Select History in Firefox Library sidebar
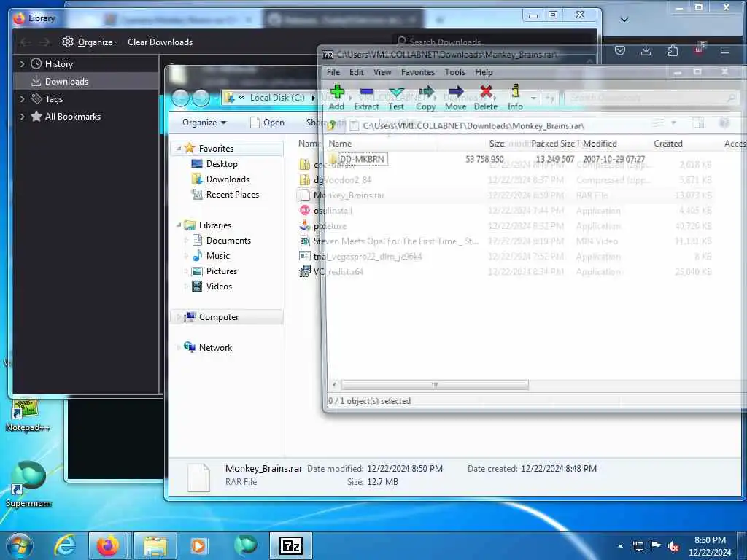The width and height of the screenshot is (747, 560). [58, 64]
